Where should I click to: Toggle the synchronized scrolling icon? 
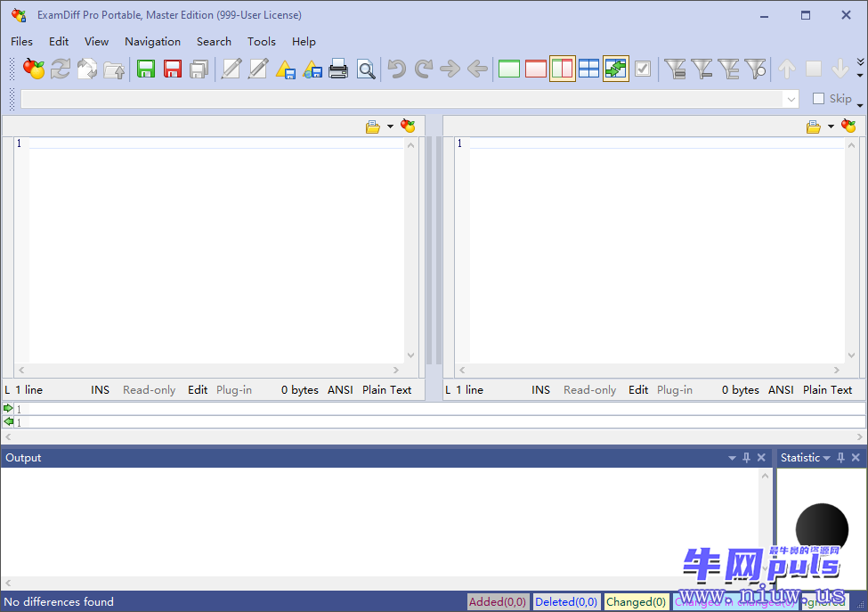point(615,69)
